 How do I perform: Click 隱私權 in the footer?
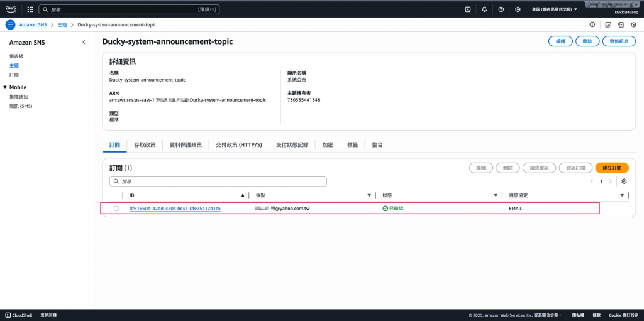[x=577, y=315]
